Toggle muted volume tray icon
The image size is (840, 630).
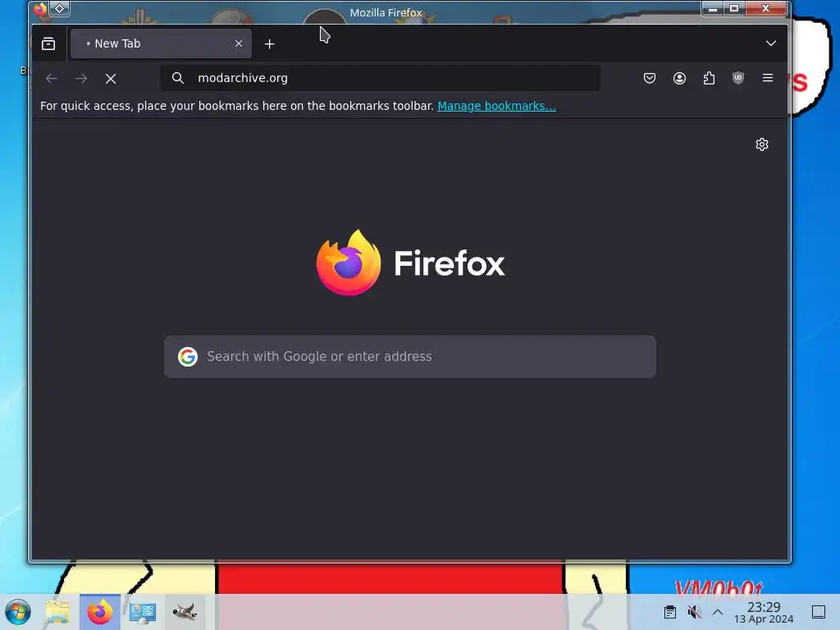pos(694,612)
